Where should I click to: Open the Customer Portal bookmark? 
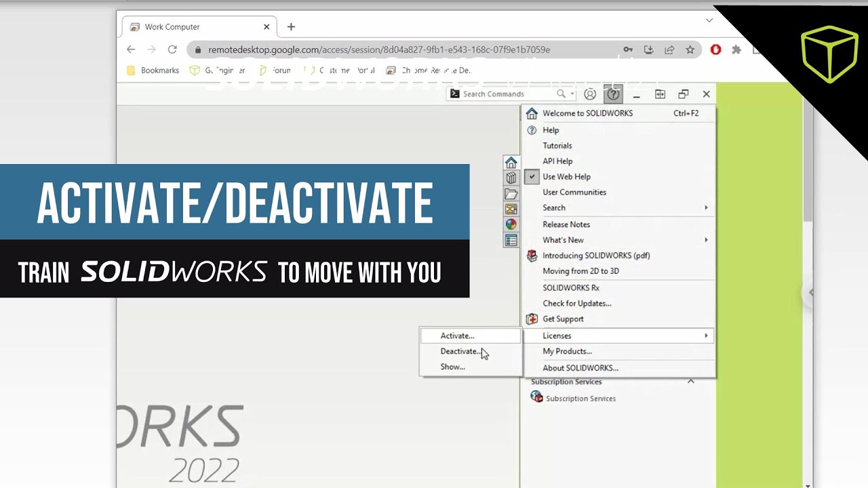point(338,70)
